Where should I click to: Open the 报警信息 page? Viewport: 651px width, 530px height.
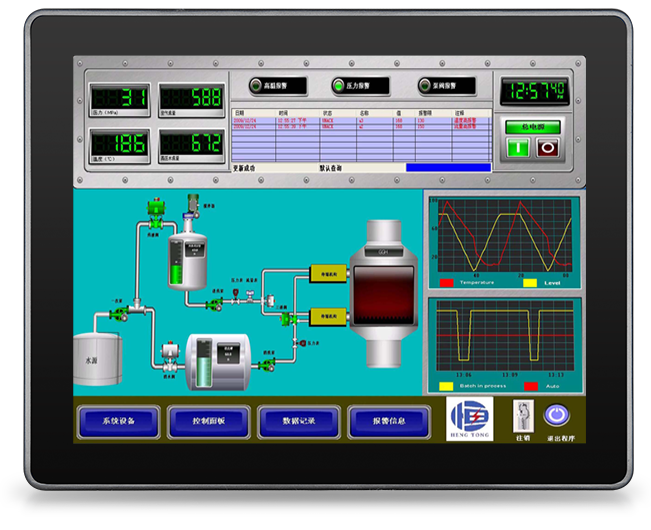coord(388,422)
